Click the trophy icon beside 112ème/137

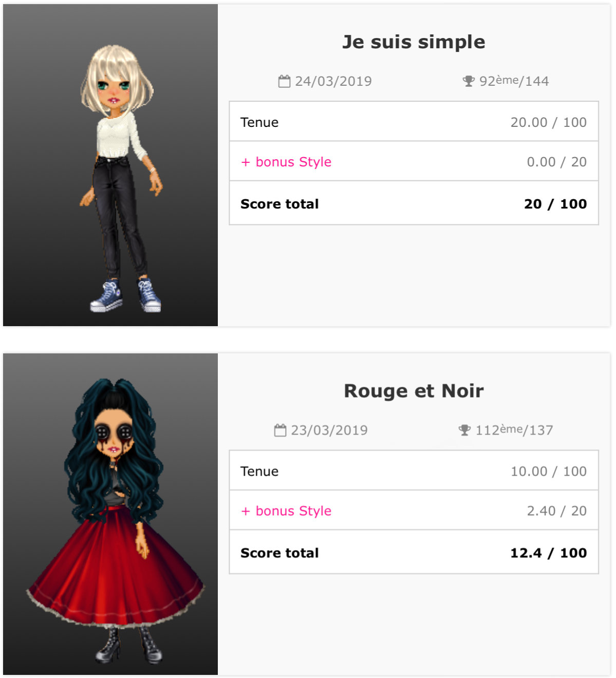[464, 430]
